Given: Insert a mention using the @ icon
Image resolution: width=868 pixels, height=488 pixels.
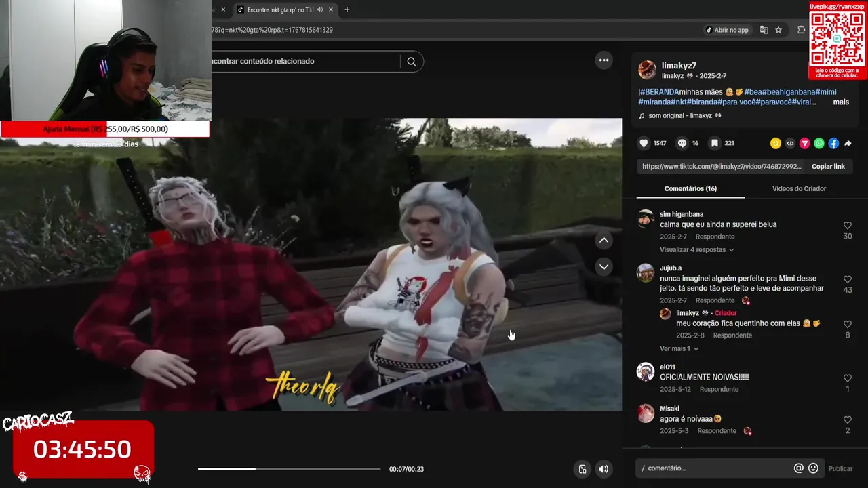Looking at the screenshot, I should (x=798, y=468).
